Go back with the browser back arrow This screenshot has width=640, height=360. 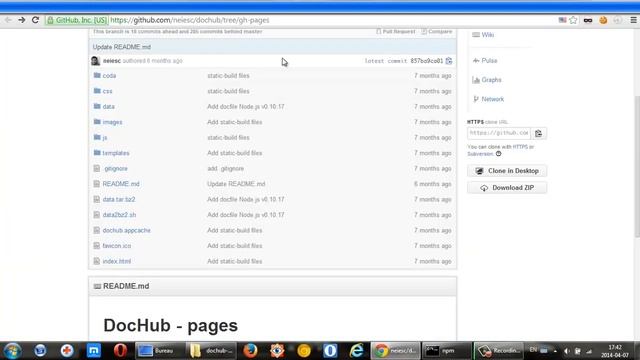tap(8, 20)
